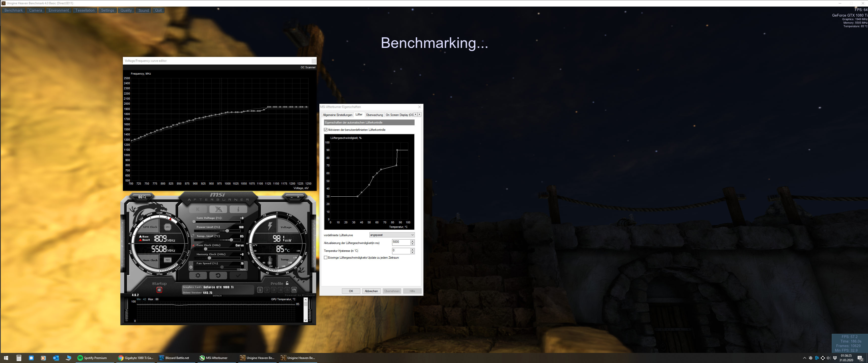
Task: Toggle Apply at Windows Startup button
Action: (159, 290)
